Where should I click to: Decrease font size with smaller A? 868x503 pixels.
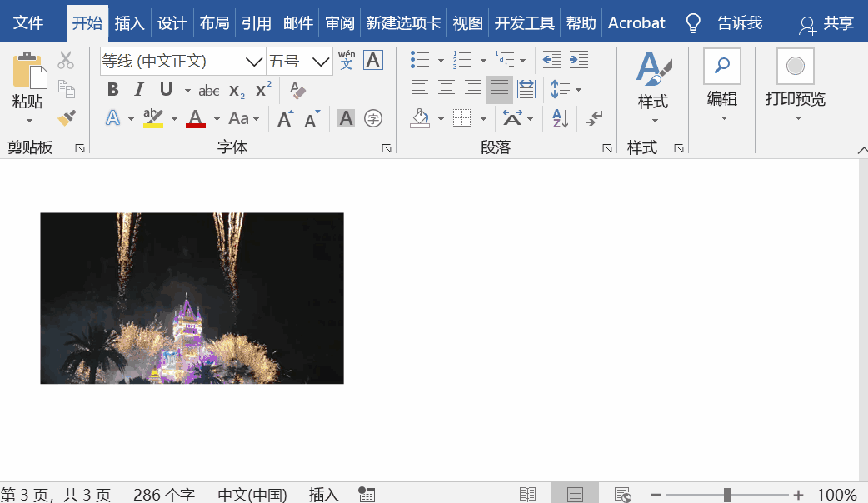click(312, 118)
